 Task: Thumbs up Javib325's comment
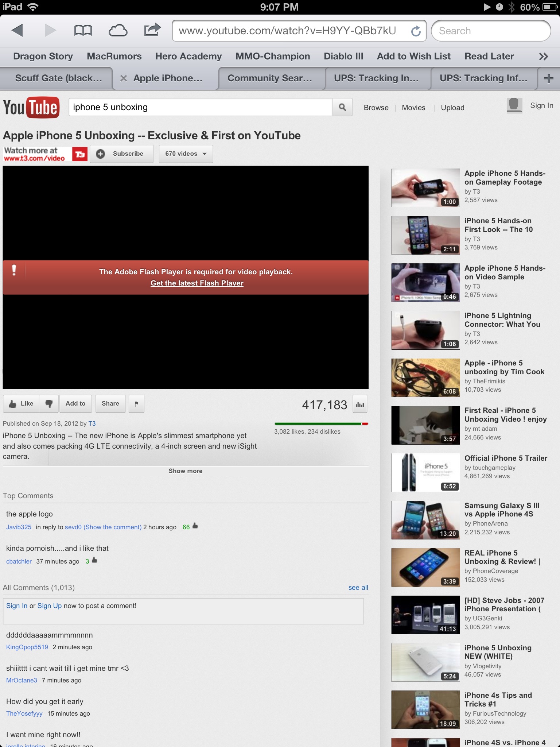[x=195, y=526]
